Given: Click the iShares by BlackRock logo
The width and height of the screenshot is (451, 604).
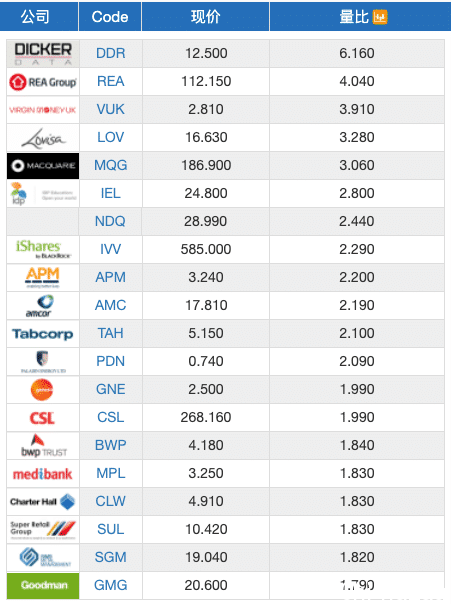Looking at the screenshot, I should point(43,250).
